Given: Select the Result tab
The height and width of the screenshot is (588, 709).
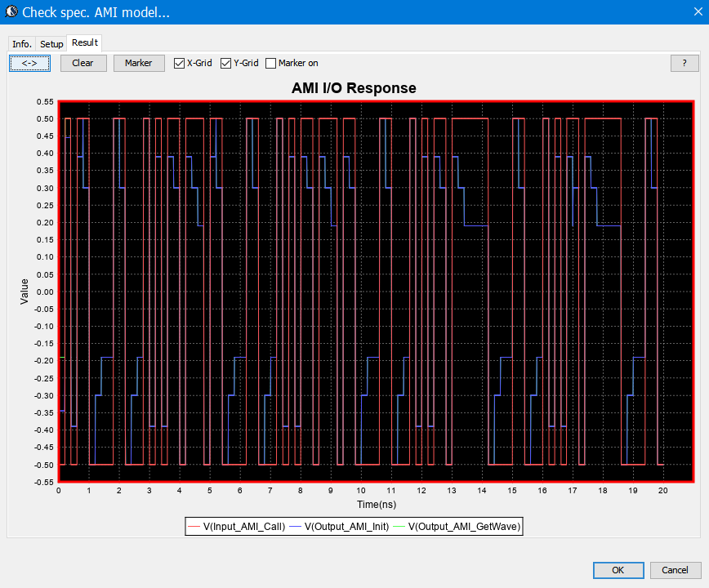Looking at the screenshot, I should pyautogui.click(x=84, y=42).
